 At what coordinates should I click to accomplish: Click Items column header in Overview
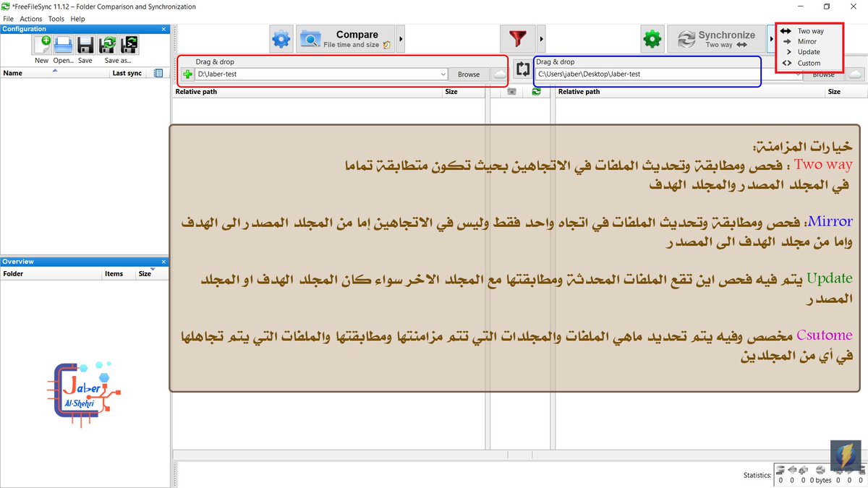click(119, 274)
